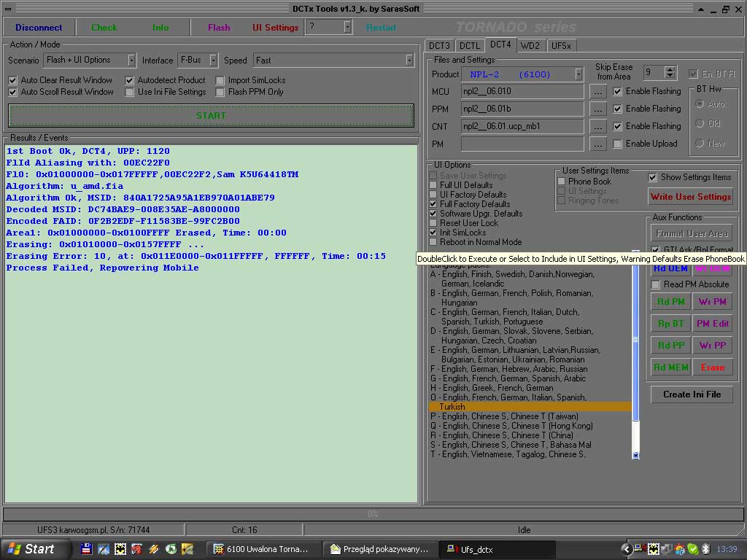Click the PM Edit button
The width and height of the screenshot is (747, 560).
point(712,323)
